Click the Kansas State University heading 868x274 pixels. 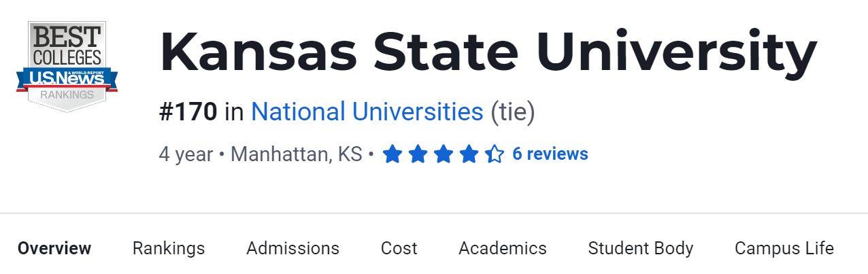coord(487,53)
